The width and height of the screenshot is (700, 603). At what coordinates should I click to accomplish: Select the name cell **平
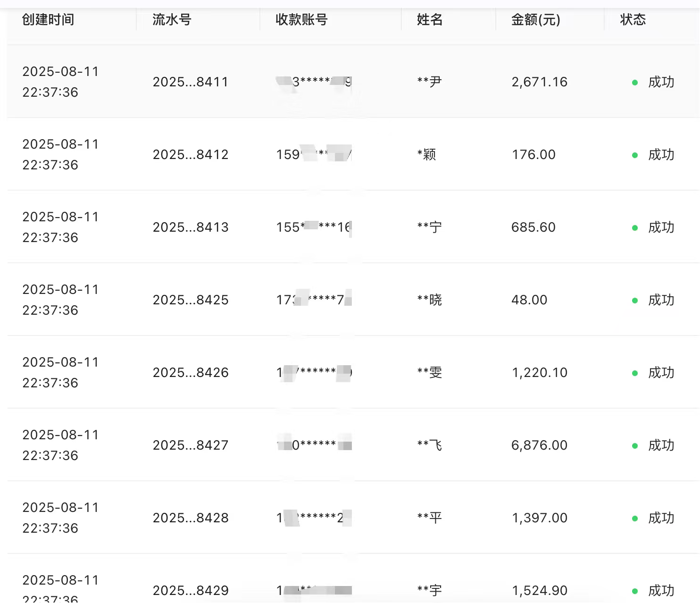430,518
